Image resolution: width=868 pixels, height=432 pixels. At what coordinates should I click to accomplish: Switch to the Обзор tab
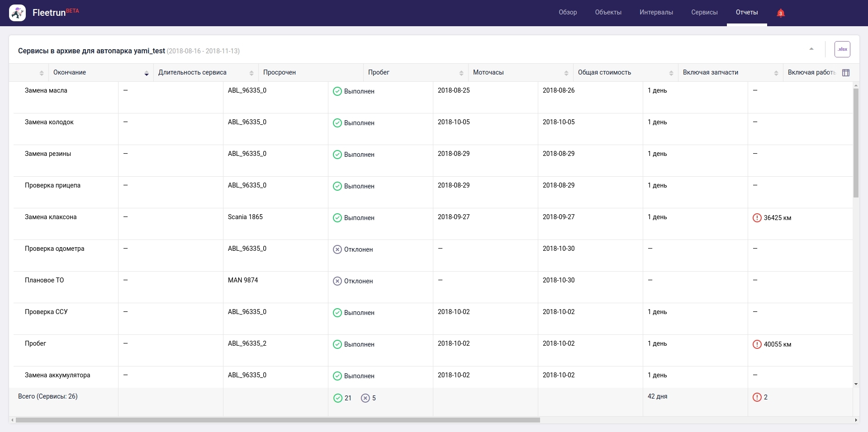point(567,12)
